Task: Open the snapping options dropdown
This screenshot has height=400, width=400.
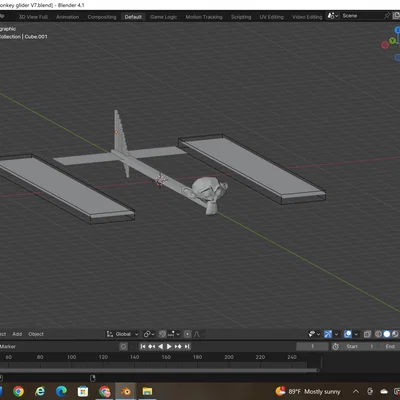Action: tap(174, 334)
